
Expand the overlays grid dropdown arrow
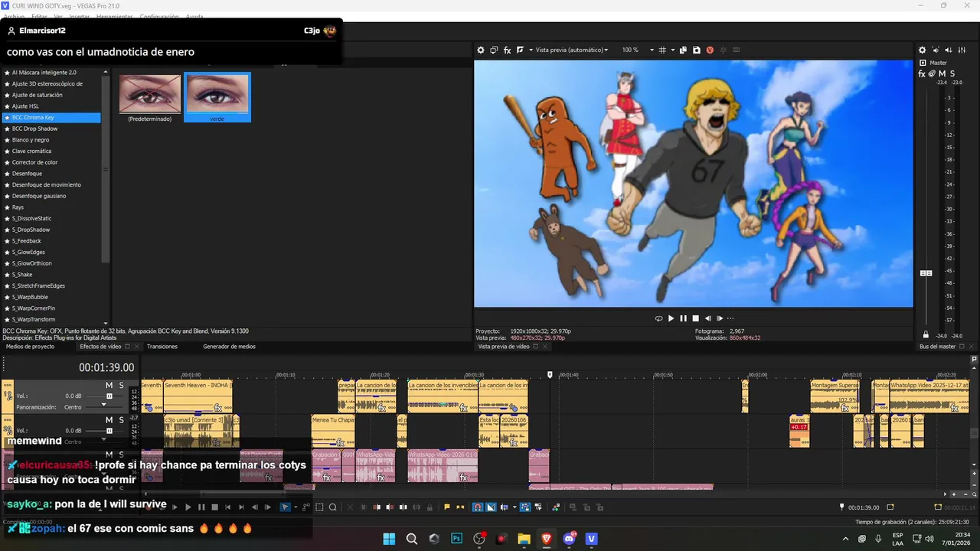pyautogui.click(x=673, y=50)
